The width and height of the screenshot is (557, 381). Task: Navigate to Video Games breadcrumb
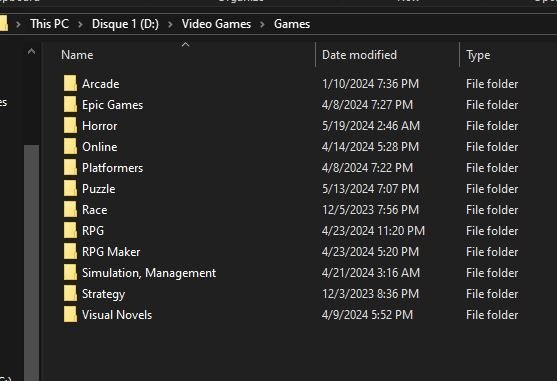point(216,24)
